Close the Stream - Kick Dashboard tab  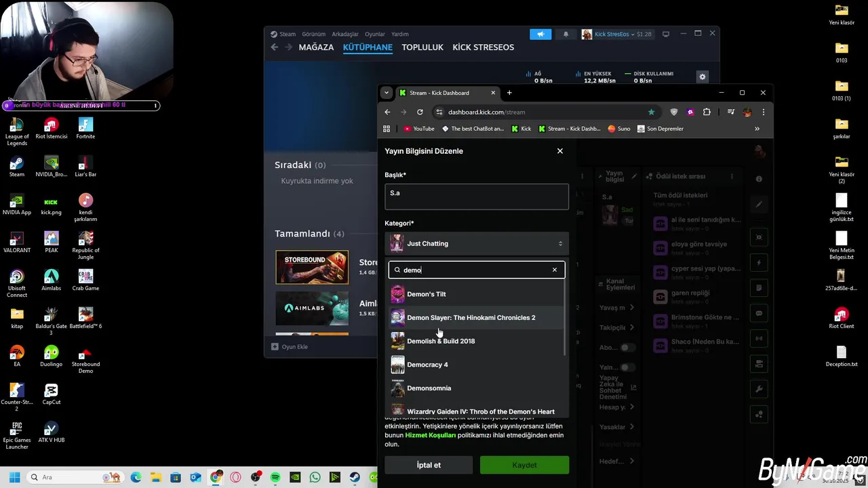tap(493, 93)
